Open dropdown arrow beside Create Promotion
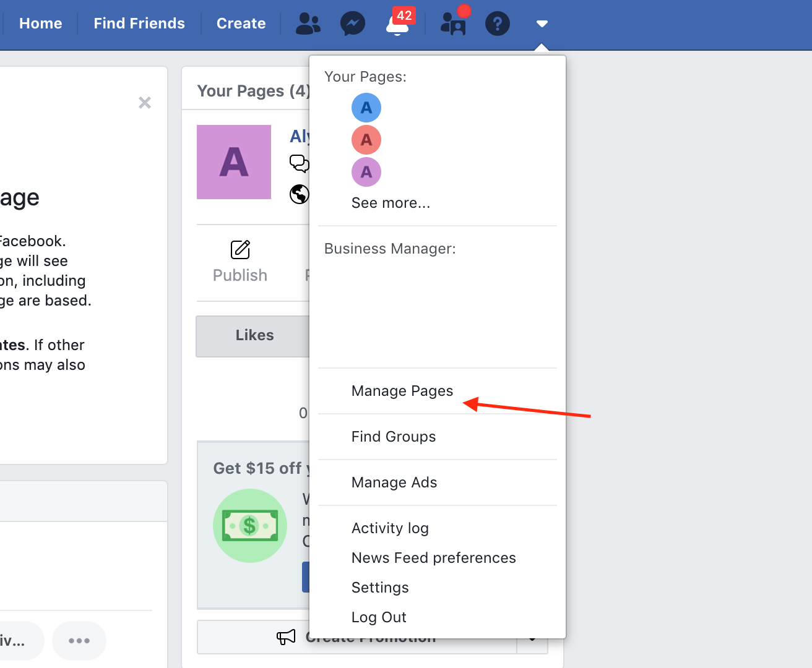Image resolution: width=812 pixels, height=668 pixels. point(532,640)
